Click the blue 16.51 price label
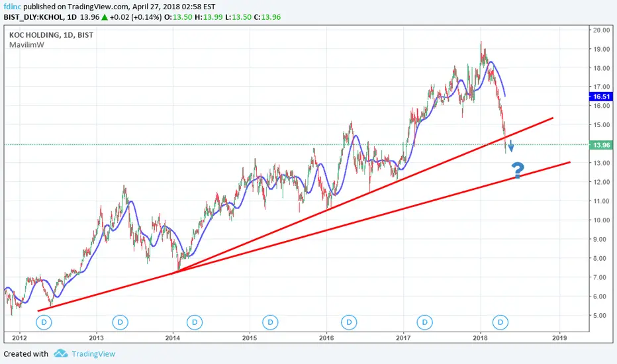 [x=601, y=97]
